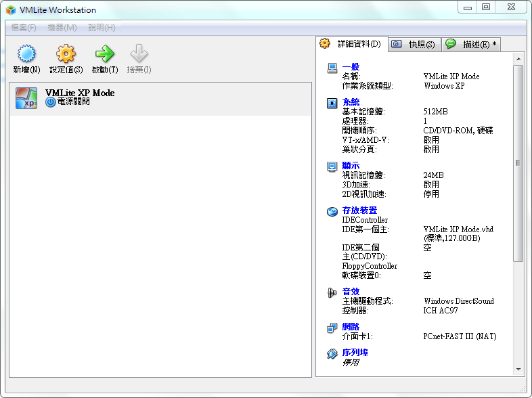Click the 512MB base memory value
Screen dimensions: 532x398
pos(436,111)
